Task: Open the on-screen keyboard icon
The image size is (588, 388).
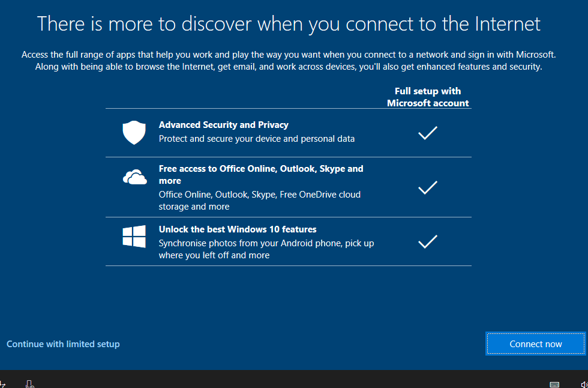Action: point(554,384)
